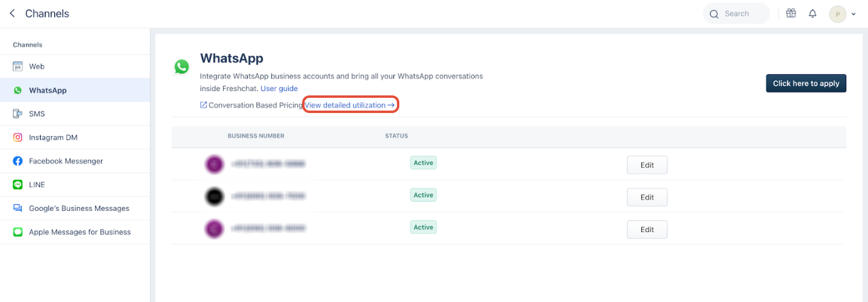The width and height of the screenshot is (868, 302).
Task: Select Apple Messages for Business channel
Action: coord(75,232)
